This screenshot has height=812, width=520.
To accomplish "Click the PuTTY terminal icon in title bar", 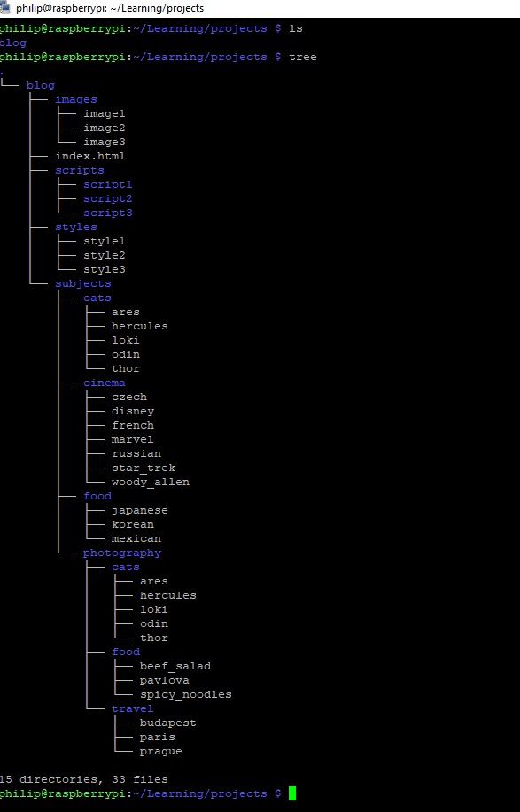I will pos(4,8).
